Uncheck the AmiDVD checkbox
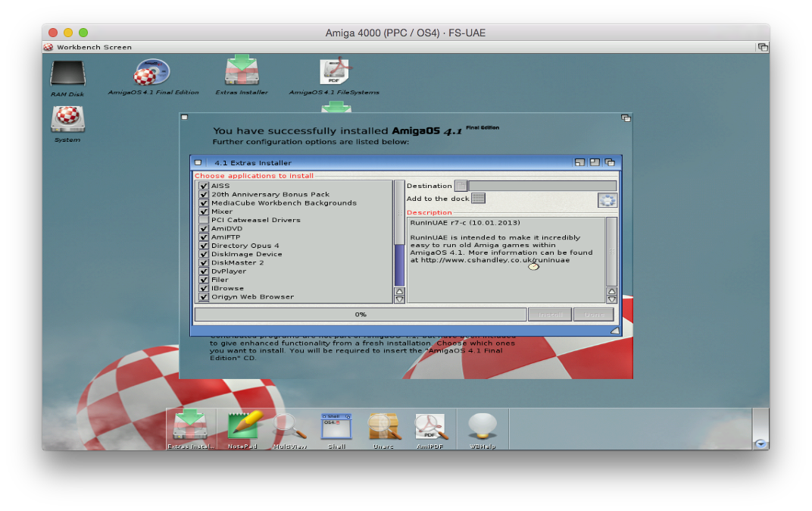The height and width of the screenshot is (511, 812). [204, 228]
